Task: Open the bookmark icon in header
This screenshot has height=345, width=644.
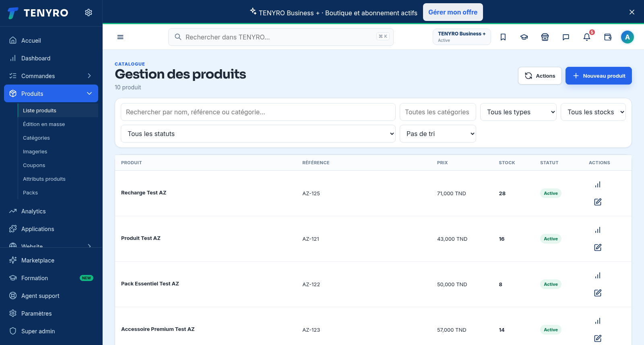Action: (x=503, y=37)
